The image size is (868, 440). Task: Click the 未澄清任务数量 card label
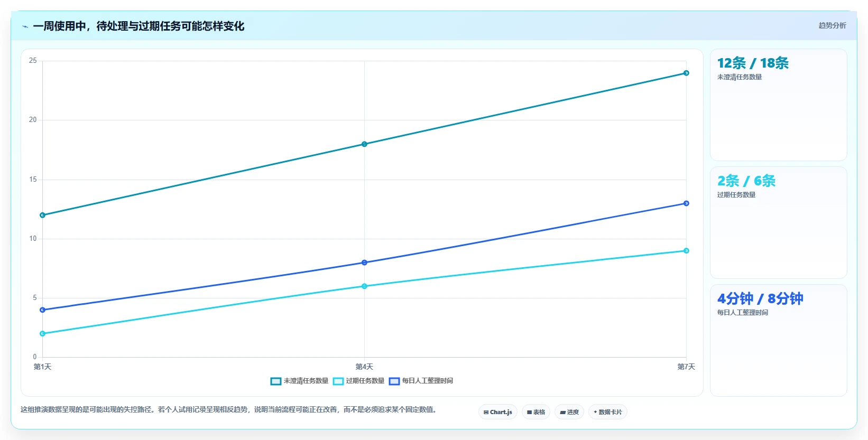[x=740, y=77]
